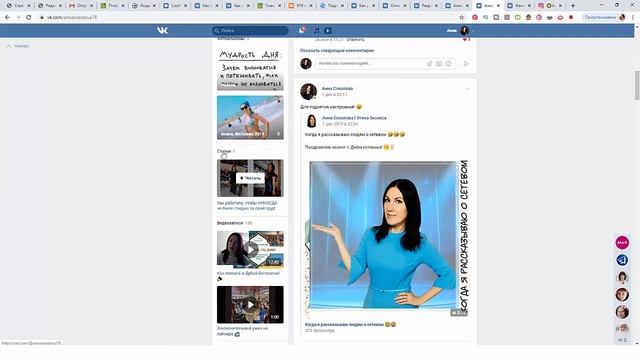Go forward with the browser forward arrow

pos(18,18)
